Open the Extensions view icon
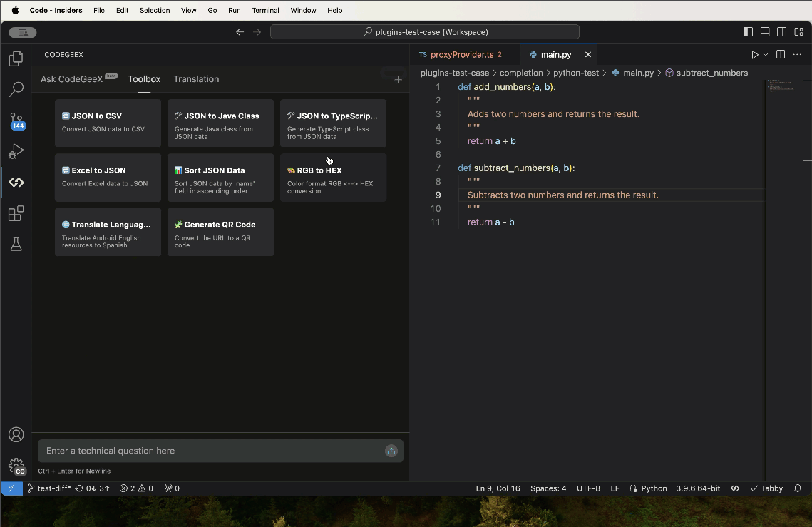Screen dimensions: 812x527 click(x=16, y=213)
